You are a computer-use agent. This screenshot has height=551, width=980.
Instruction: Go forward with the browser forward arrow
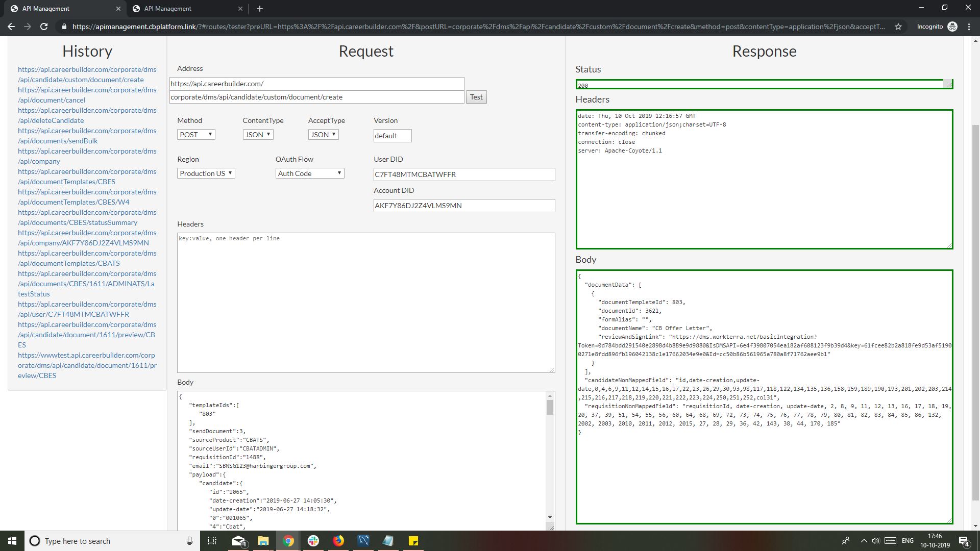click(x=28, y=27)
